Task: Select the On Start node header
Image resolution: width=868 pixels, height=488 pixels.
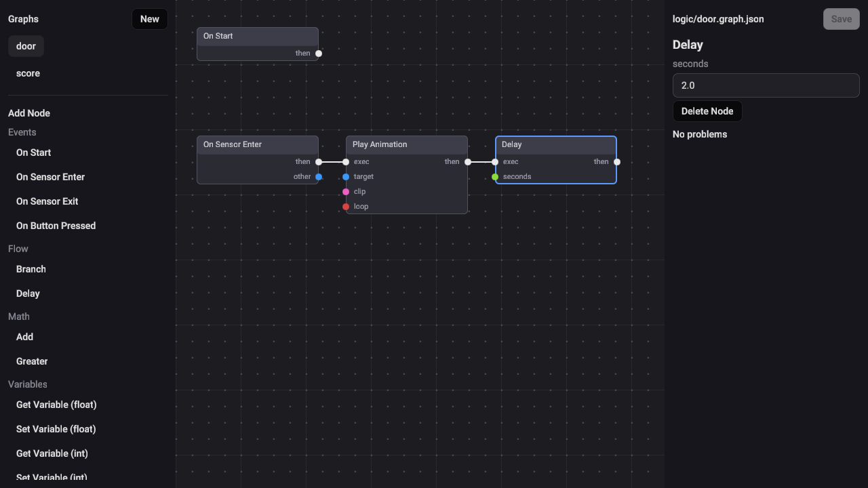Action: tap(258, 37)
